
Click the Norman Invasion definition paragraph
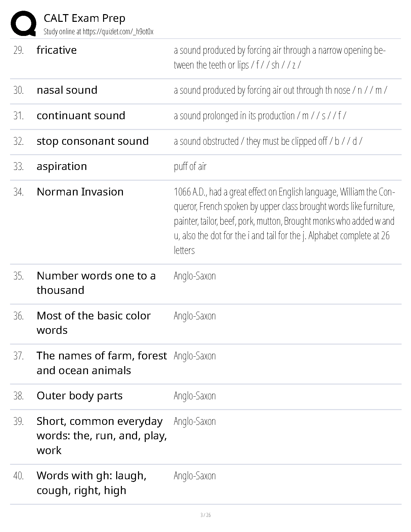point(284,221)
